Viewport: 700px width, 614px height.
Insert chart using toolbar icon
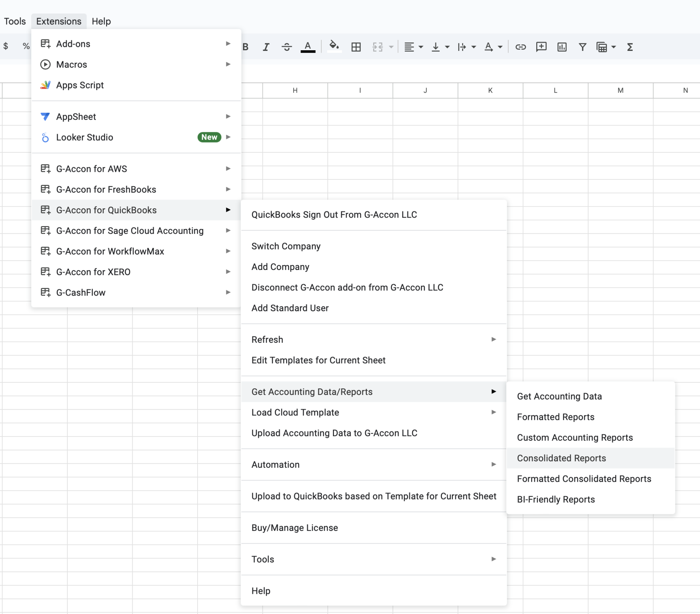click(x=562, y=47)
